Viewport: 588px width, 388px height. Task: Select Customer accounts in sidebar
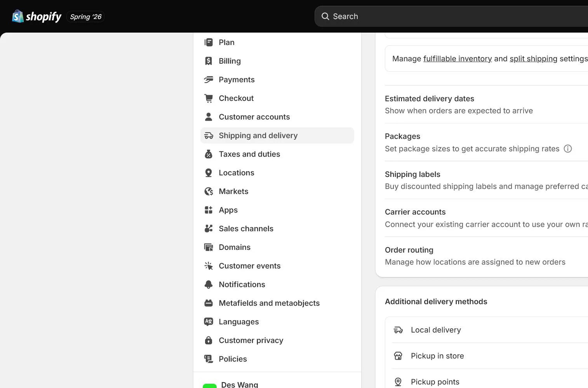coord(277,117)
